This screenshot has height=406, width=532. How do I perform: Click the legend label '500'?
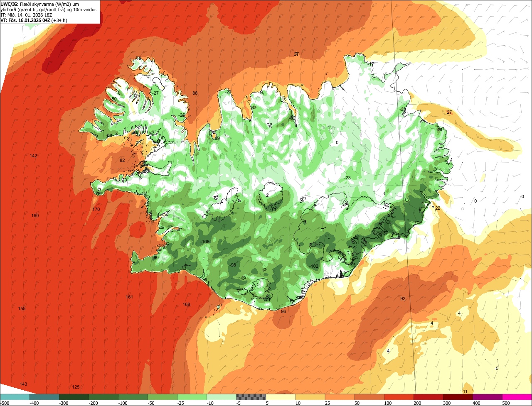point(506,403)
